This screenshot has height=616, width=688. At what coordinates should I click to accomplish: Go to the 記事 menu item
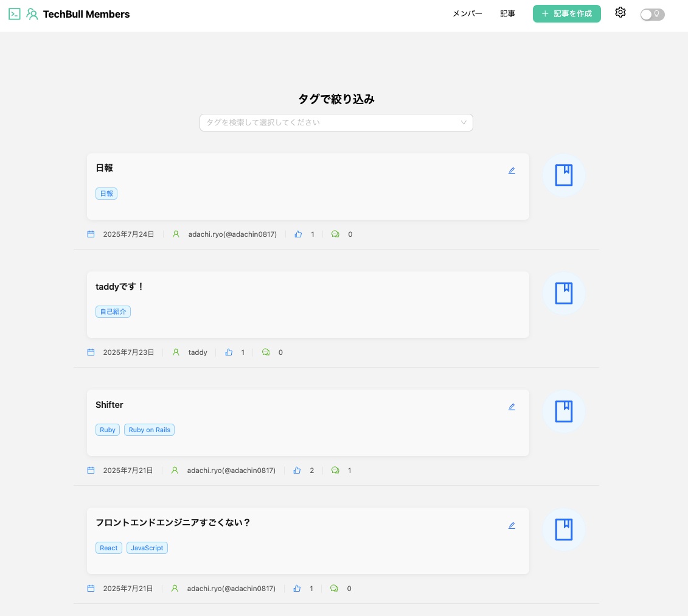[507, 14]
